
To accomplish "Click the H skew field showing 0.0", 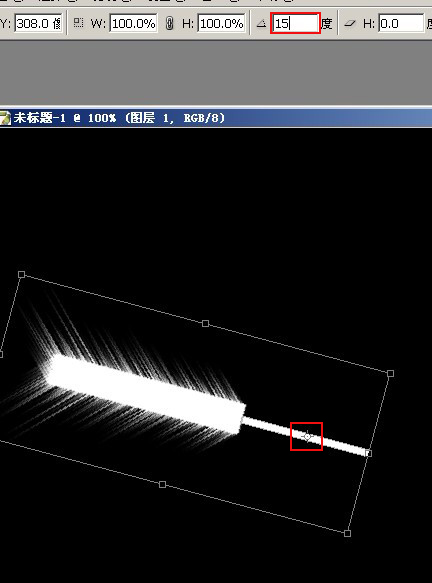I will coord(401,24).
